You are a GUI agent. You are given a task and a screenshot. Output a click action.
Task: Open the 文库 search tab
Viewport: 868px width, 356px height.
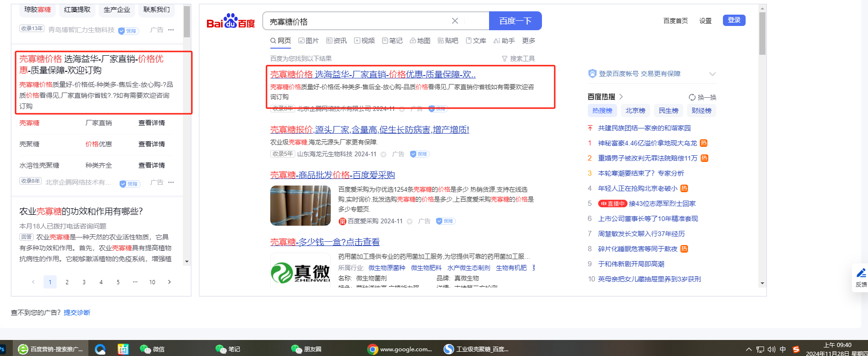tap(476, 41)
